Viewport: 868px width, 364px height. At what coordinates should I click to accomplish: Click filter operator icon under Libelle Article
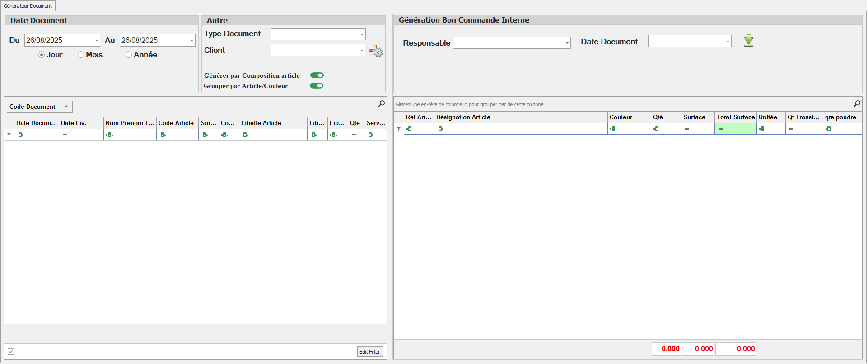point(245,135)
